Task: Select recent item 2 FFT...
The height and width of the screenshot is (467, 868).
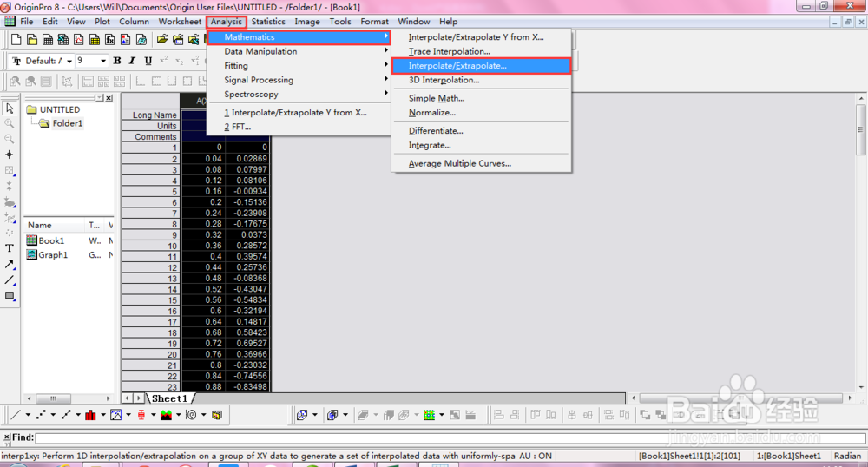Action: coord(299,128)
